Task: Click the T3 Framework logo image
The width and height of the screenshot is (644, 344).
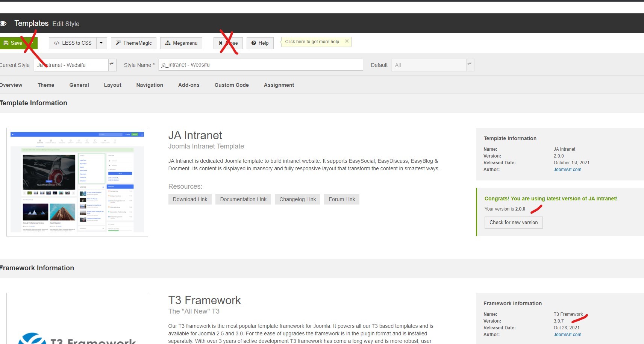Action: tap(77, 318)
